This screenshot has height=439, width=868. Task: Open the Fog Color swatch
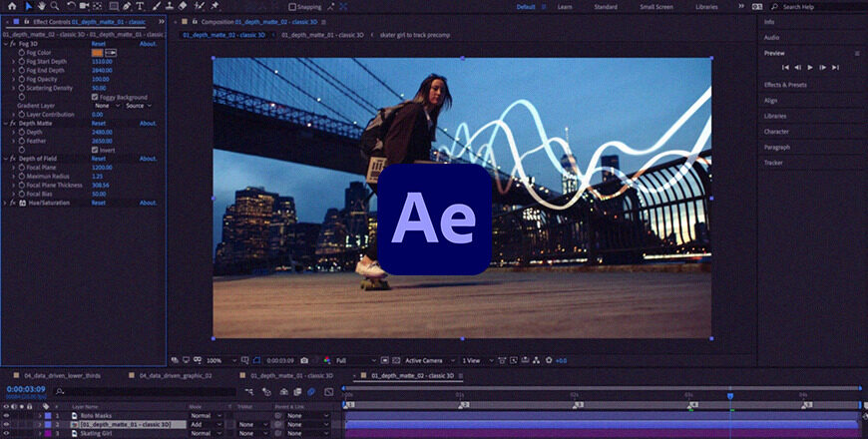[97, 52]
